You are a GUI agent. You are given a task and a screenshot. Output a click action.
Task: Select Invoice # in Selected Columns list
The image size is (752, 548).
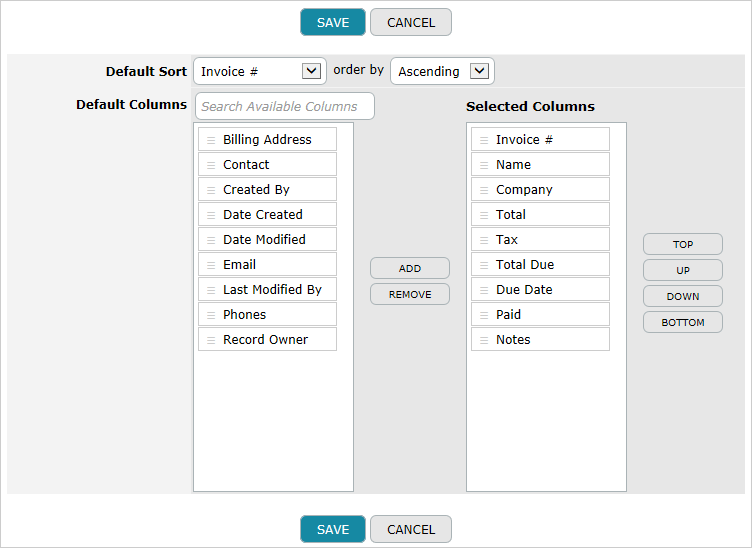(540, 140)
